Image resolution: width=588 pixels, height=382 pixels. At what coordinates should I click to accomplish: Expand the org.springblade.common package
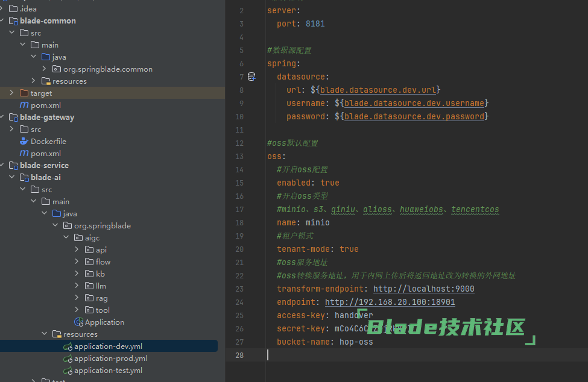44,69
